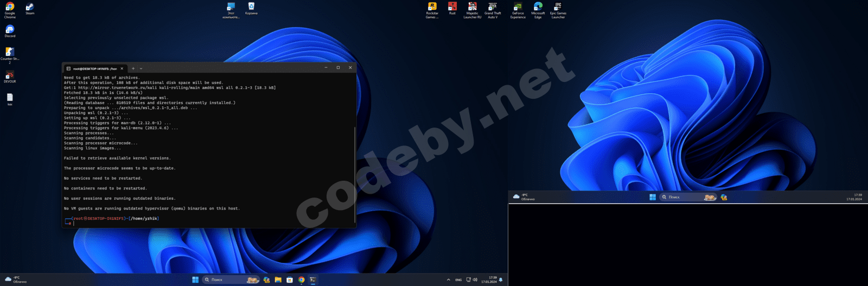
Task: Select the Discord desktop icon
Action: pyautogui.click(x=10, y=31)
